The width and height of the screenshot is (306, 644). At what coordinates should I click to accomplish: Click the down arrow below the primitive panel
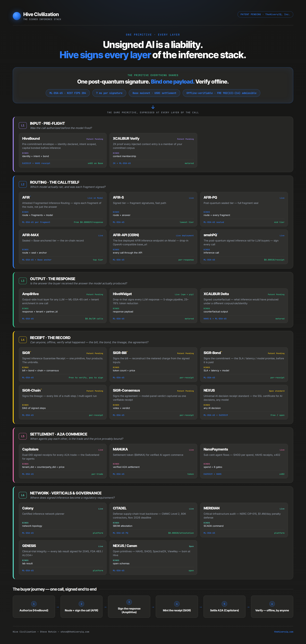(153, 107)
